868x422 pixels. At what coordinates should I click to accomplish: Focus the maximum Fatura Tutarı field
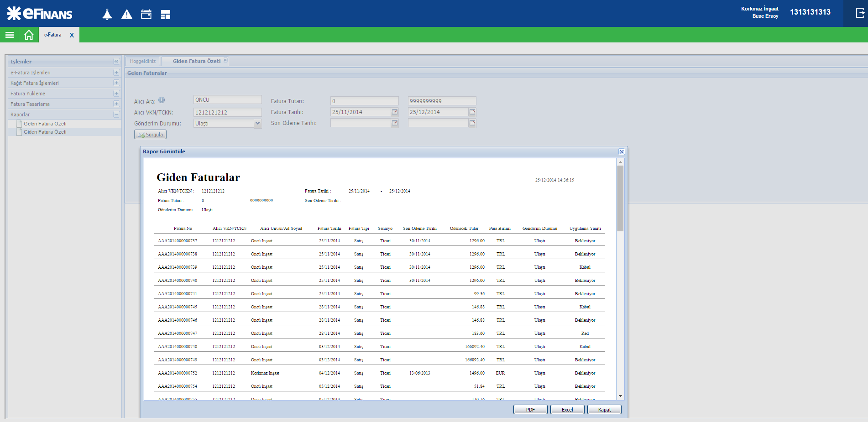(x=442, y=101)
